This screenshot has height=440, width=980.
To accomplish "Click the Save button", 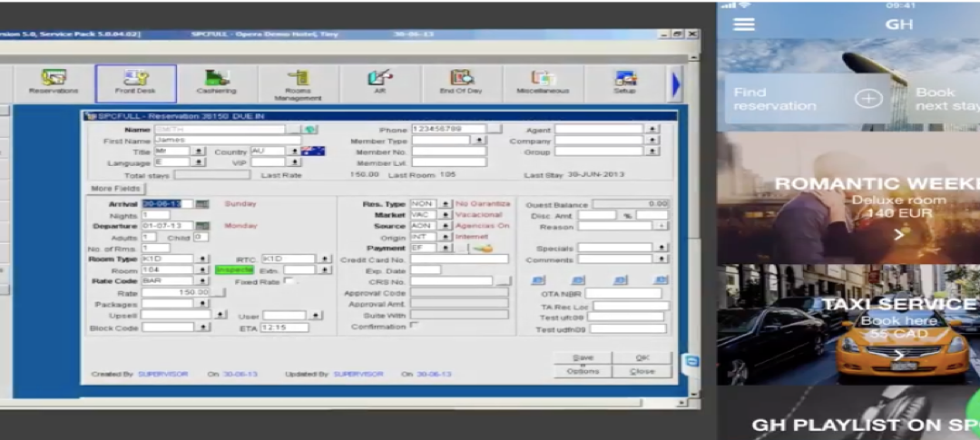I will [x=582, y=358].
